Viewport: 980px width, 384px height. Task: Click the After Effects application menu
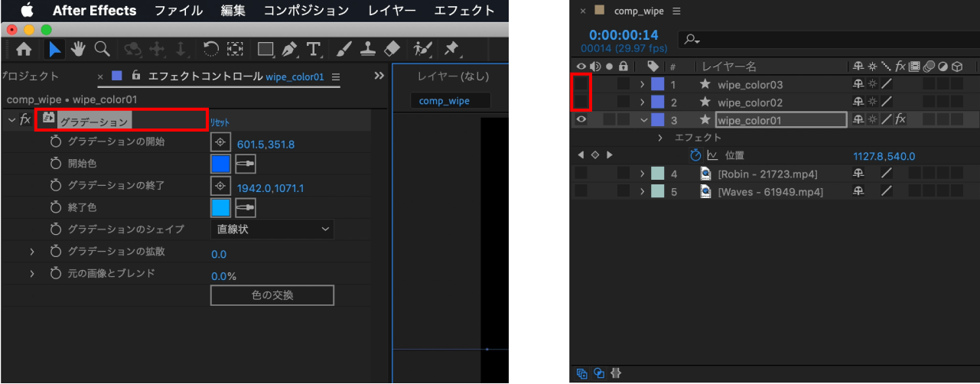(x=94, y=11)
